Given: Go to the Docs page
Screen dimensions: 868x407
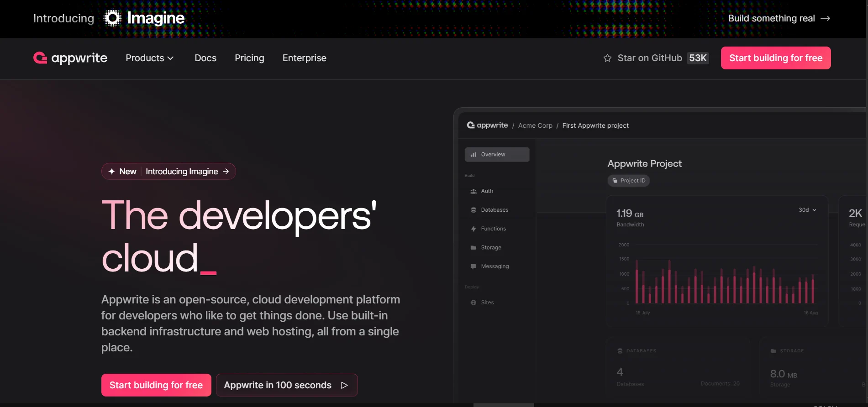Looking at the screenshot, I should 205,58.
